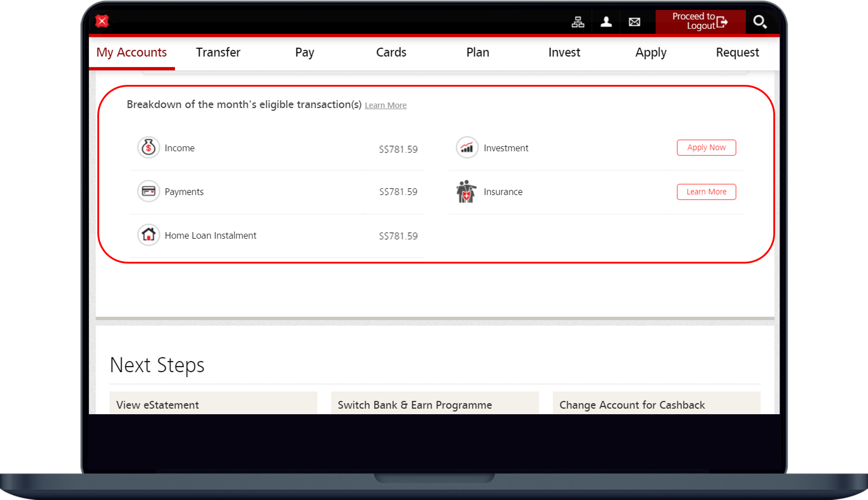868x500 pixels.
Task: Click the Insurance family shield icon
Action: [x=466, y=192]
